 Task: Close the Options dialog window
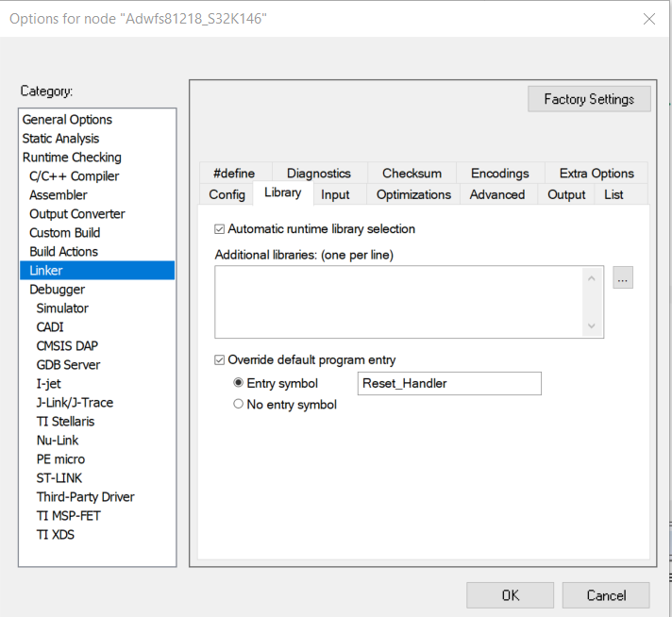(649, 19)
